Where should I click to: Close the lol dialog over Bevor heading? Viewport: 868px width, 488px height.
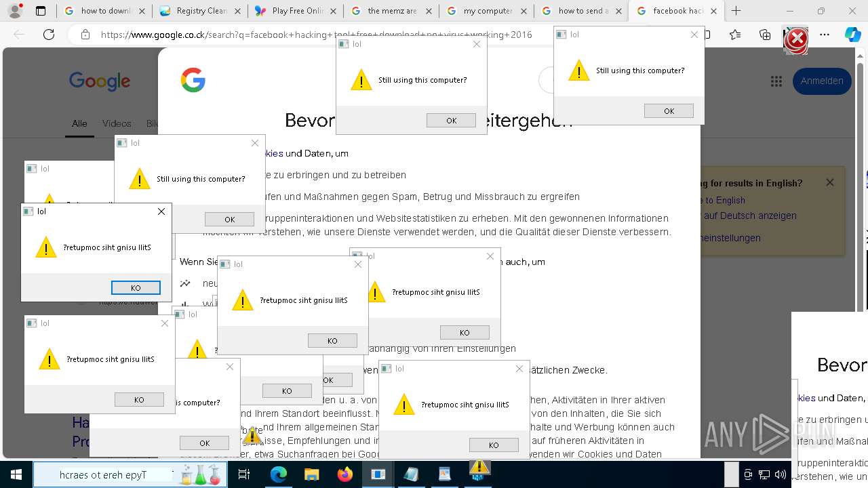coord(476,44)
